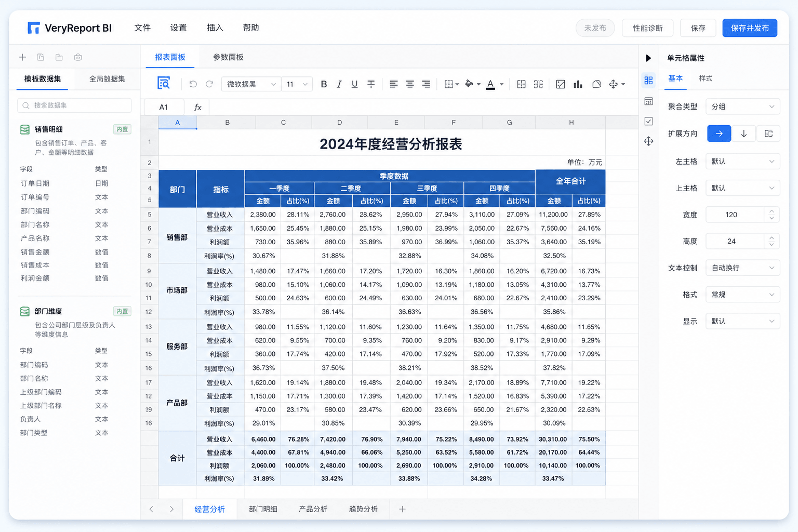Click the camera-like icon in left panel
Screen dimensions: 798x532
pos(78,57)
